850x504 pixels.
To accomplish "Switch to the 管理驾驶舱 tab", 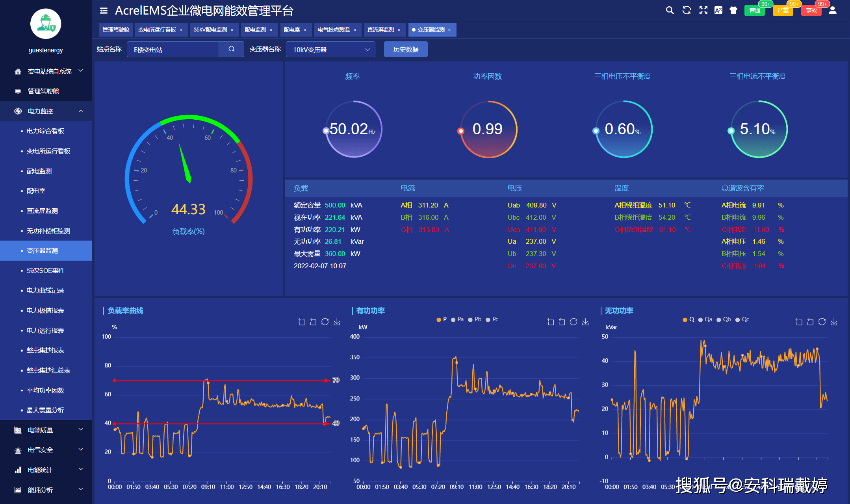I will [x=116, y=30].
